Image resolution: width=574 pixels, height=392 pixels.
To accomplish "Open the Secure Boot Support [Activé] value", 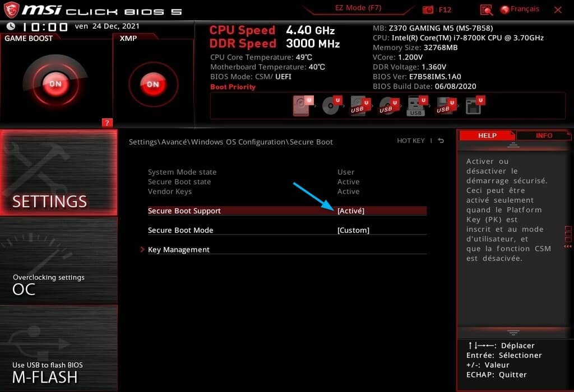I will [x=351, y=211].
